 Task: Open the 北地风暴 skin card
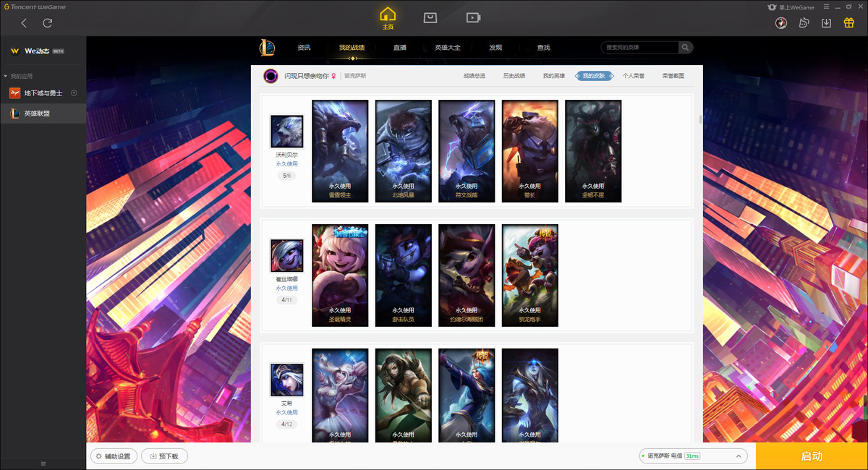(404, 151)
